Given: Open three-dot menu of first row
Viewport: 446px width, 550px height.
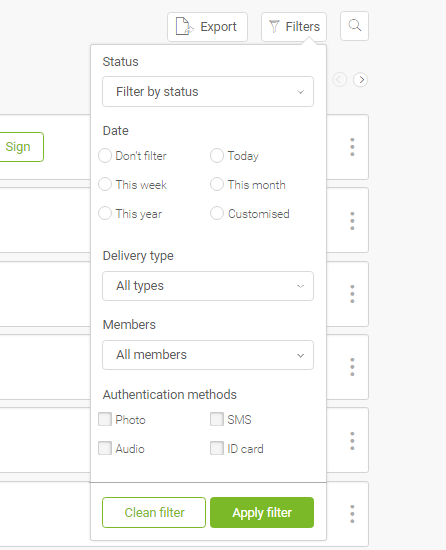Looking at the screenshot, I should pos(352,147).
